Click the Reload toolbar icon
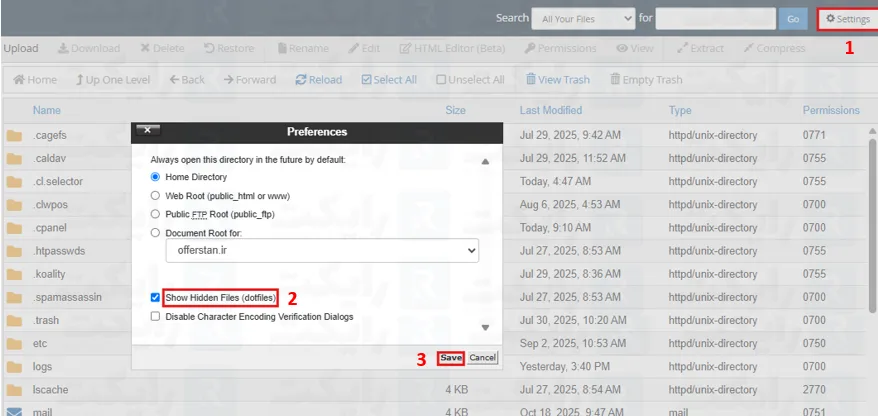 click(x=318, y=80)
